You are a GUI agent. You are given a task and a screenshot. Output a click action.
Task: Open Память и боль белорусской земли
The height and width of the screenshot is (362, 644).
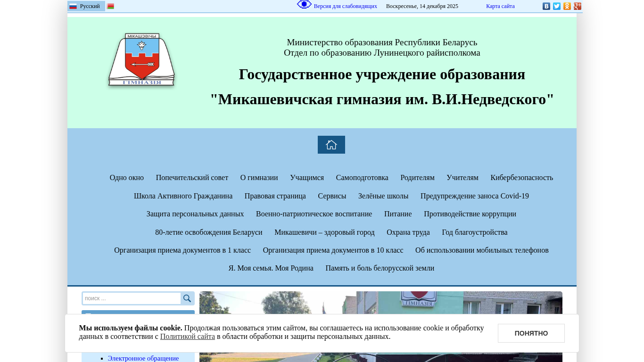point(380,268)
